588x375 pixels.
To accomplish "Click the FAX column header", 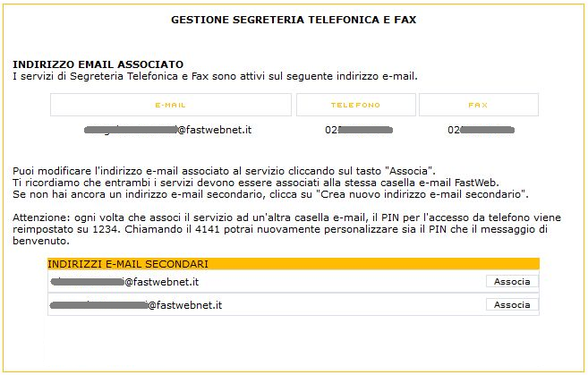I will tap(478, 105).
